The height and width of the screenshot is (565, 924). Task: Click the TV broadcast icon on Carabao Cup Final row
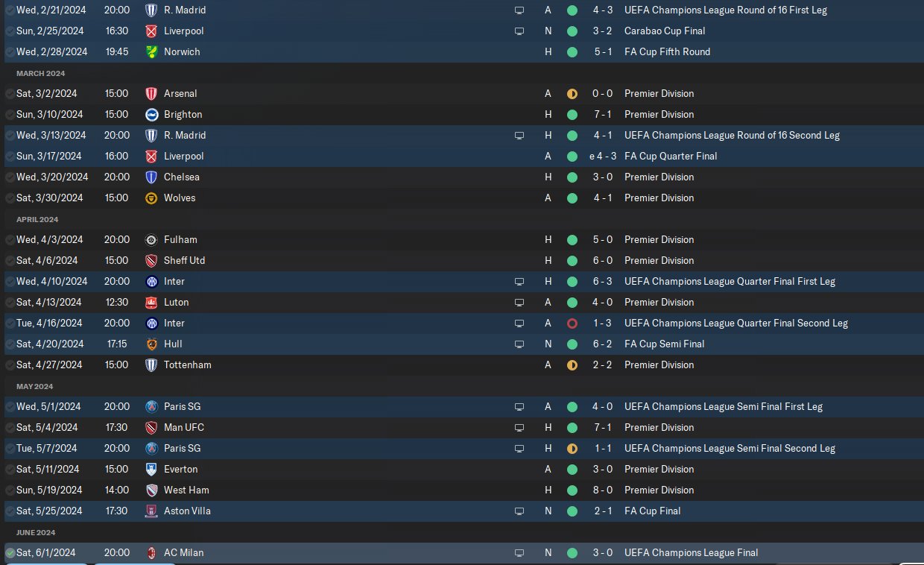coord(519,31)
